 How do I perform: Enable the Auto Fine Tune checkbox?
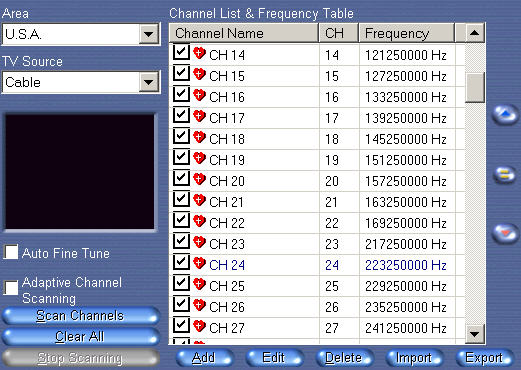(x=11, y=252)
